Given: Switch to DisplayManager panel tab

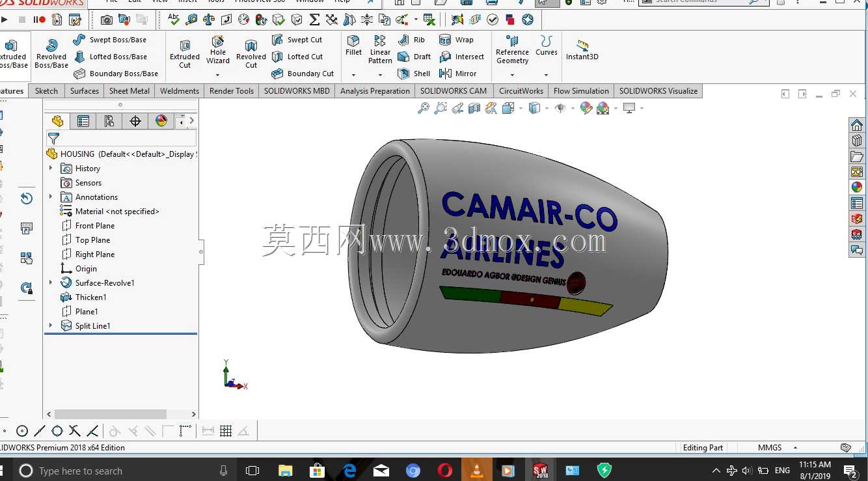Looking at the screenshot, I should point(161,121).
